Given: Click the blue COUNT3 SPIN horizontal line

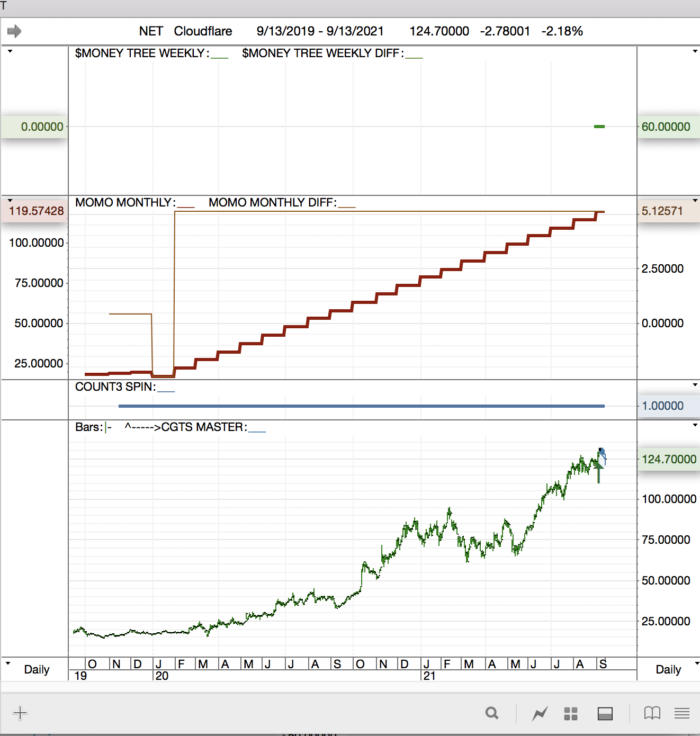Looking at the screenshot, I should pos(362,406).
